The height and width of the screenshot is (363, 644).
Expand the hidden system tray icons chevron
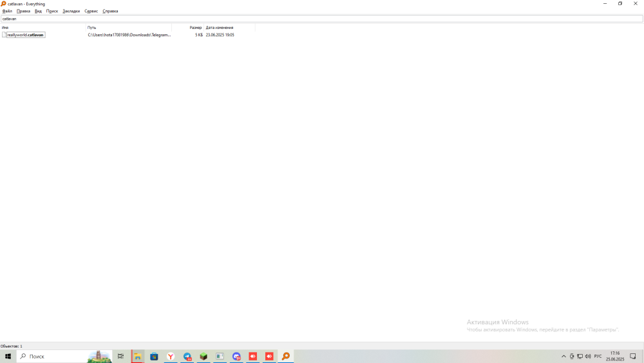pos(563,357)
